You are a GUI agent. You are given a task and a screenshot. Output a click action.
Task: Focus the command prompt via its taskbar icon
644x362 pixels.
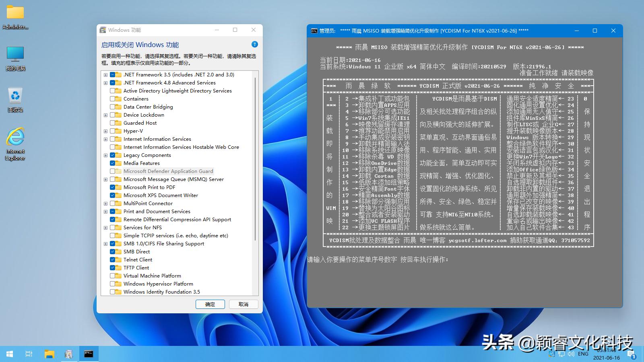[89, 354]
